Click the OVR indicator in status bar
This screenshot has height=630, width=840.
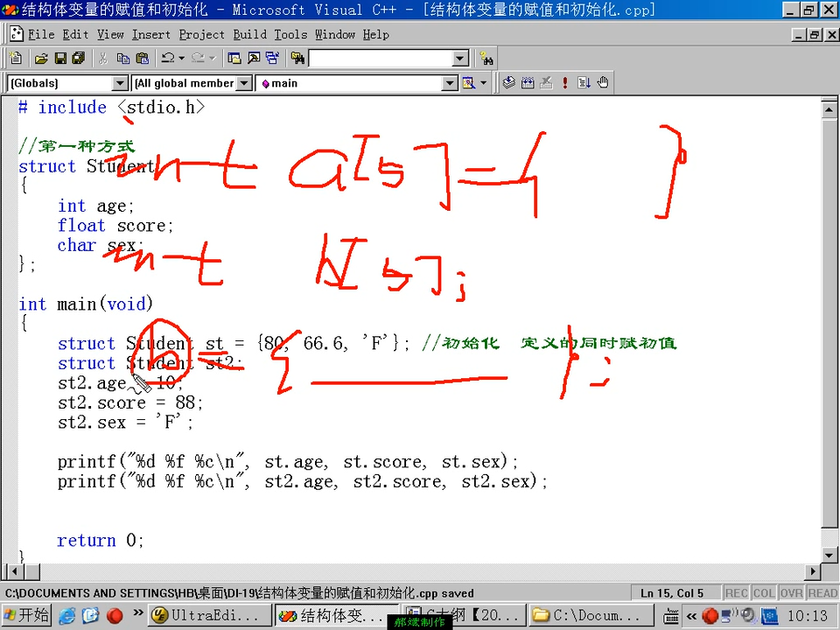pyautogui.click(x=791, y=593)
